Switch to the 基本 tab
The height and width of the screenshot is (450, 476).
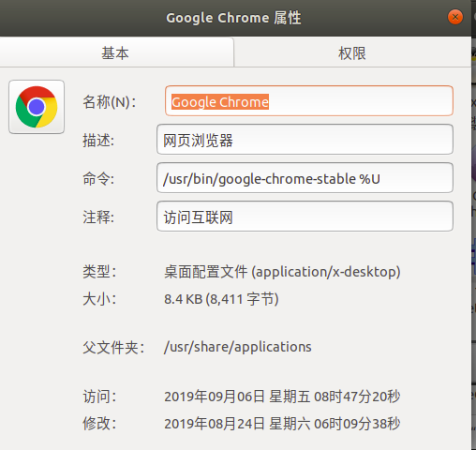[116, 52]
